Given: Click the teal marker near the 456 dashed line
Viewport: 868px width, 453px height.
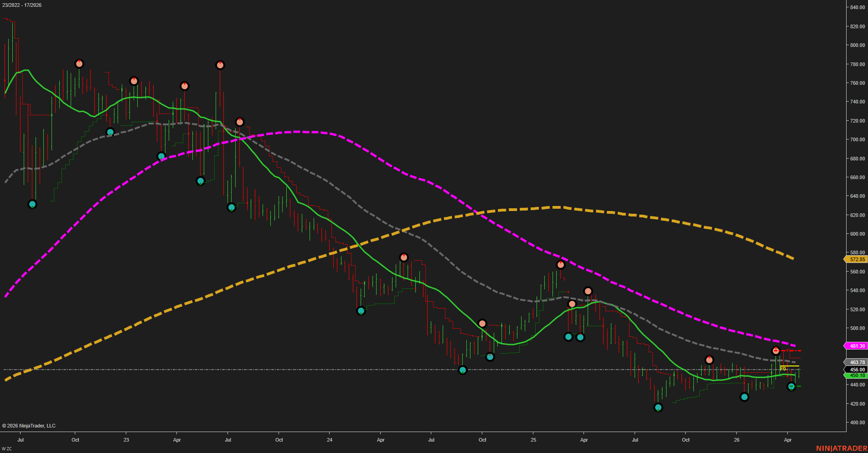Looking at the screenshot, I should 462,371.
